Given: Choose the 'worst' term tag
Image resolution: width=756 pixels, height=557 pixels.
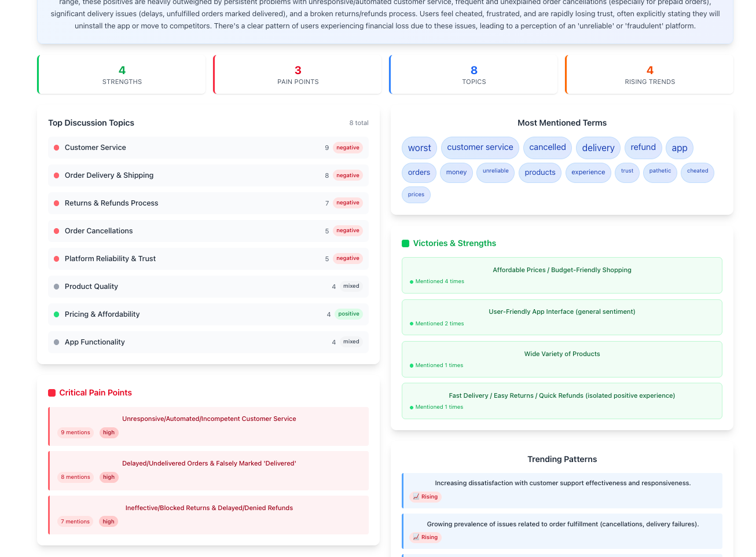Looking at the screenshot, I should 419,148.
